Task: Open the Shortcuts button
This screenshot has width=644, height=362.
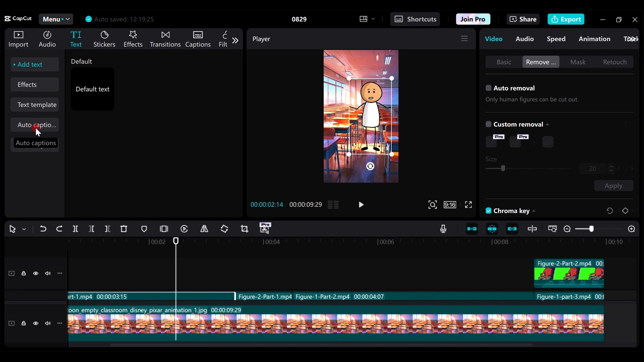Action: coord(415,19)
